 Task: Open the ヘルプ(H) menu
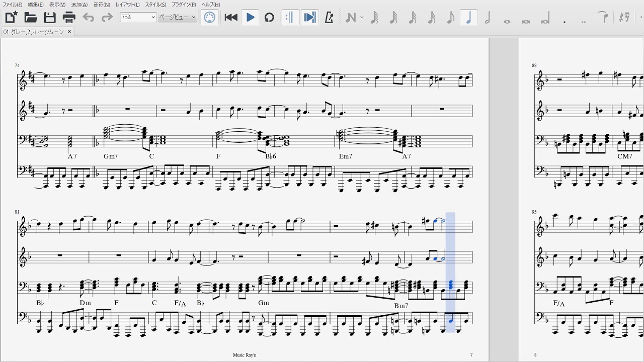point(211,5)
